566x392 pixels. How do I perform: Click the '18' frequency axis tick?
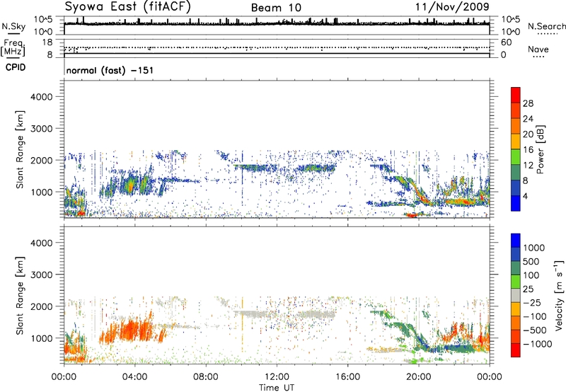(x=47, y=42)
